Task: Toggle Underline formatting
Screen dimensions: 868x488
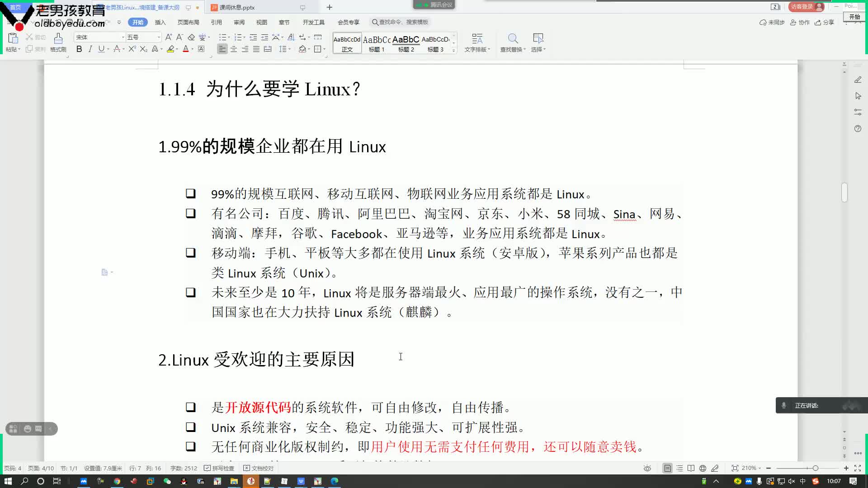Action: coord(101,49)
